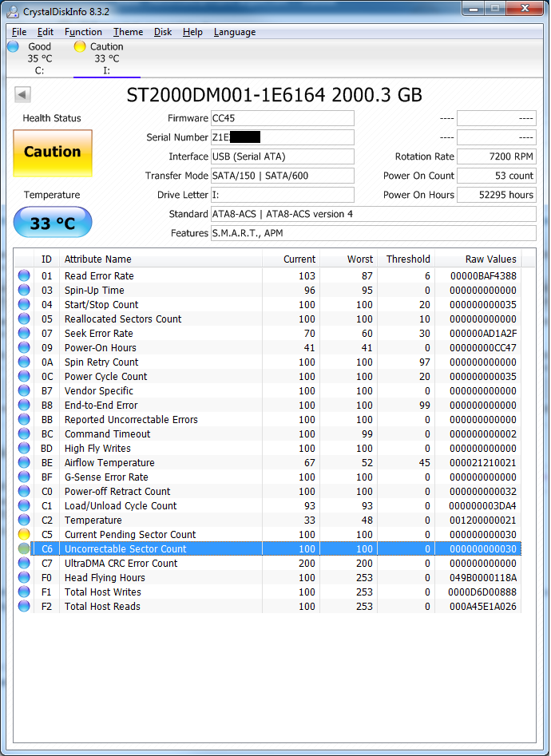The image size is (551, 756).
Task: Select the Current Pending Sector Count name
Action: coord(130,534)
